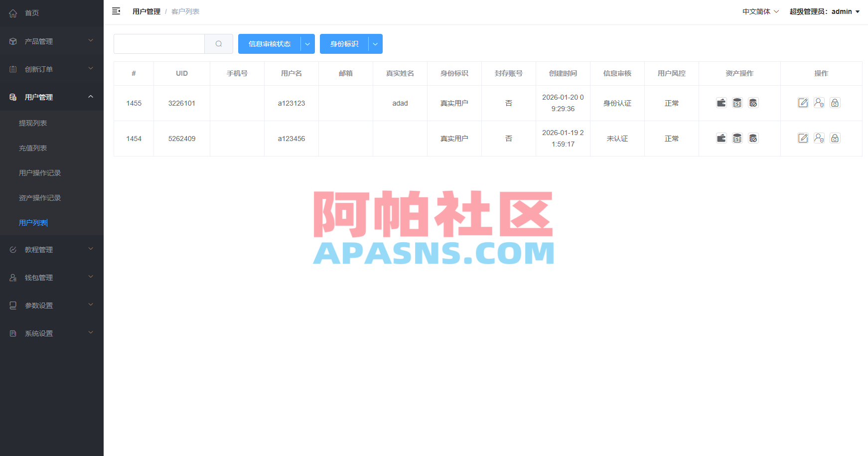Open 提现列表 submenu item
Image resolution: width=868 pixels, height=456 pixels.
tap(52, 123)
